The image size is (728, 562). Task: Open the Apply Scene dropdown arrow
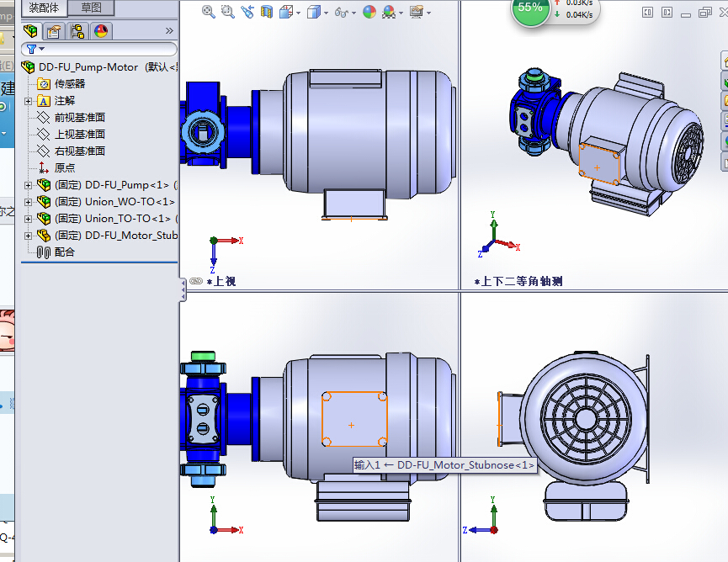click(401, 13)
